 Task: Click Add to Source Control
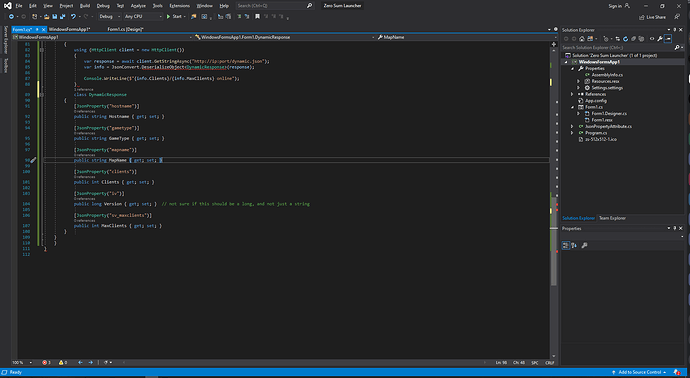tap(639, 372)
